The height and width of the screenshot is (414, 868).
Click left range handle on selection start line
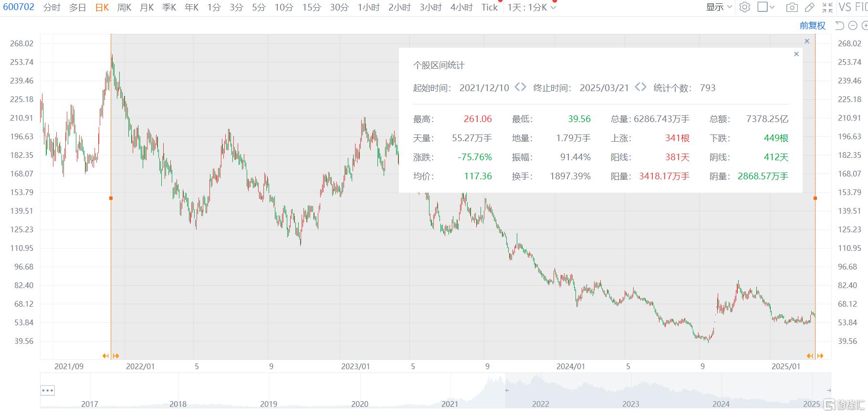pos(111,198)
